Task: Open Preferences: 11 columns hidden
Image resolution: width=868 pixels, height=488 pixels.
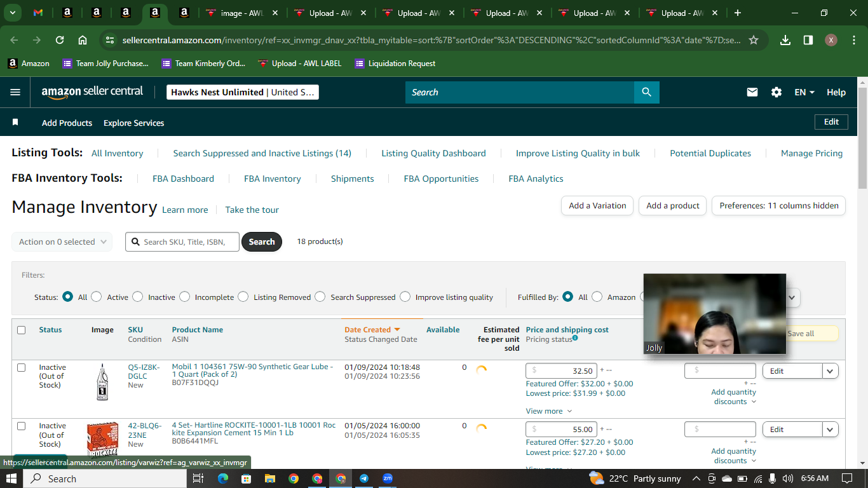Action: 779,205
